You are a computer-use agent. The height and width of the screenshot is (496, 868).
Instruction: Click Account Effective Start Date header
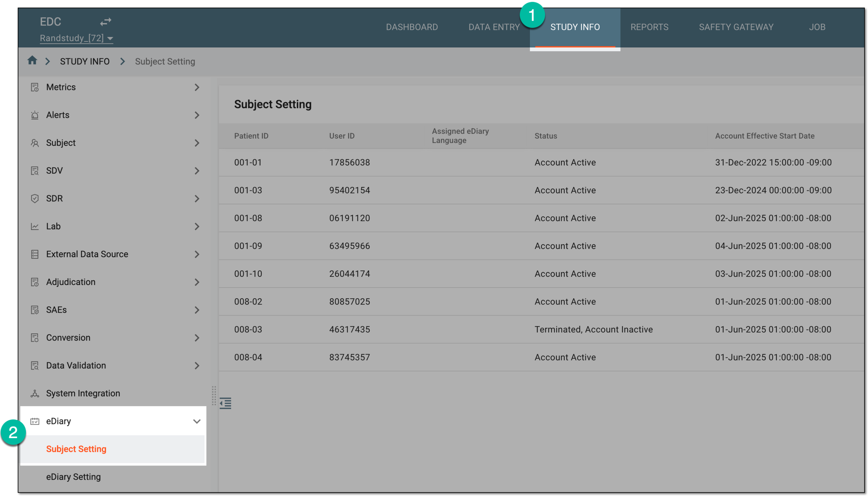[765, 136]
